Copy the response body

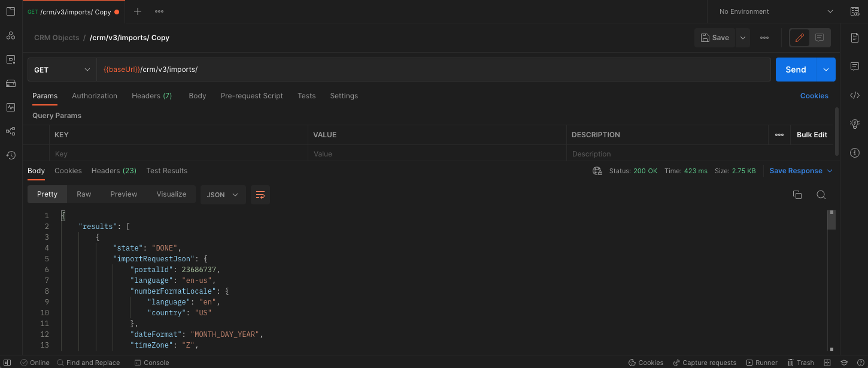[797, 194]
